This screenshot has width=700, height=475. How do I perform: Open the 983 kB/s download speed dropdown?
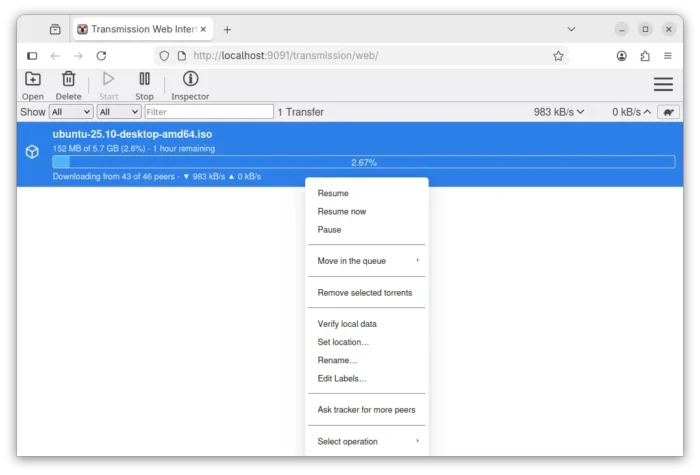[559, 112]
